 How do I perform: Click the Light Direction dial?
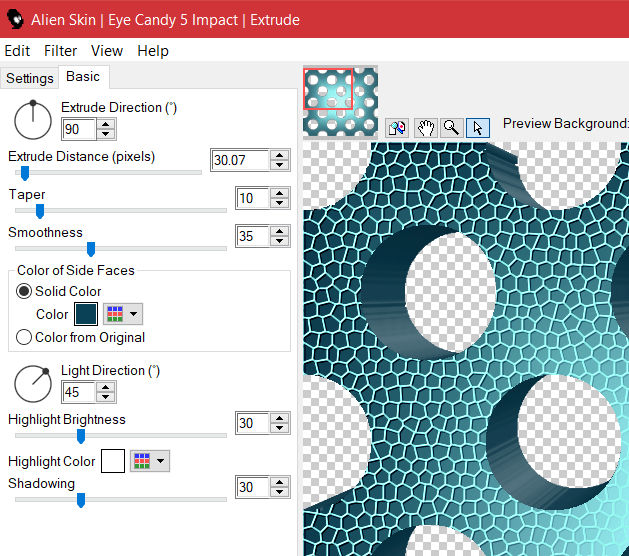pos(33,384)
